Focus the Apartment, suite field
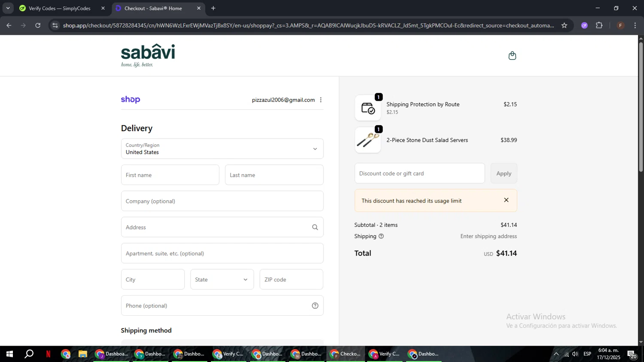This screenshot has width=644, height=362. [x=222, y=253]
